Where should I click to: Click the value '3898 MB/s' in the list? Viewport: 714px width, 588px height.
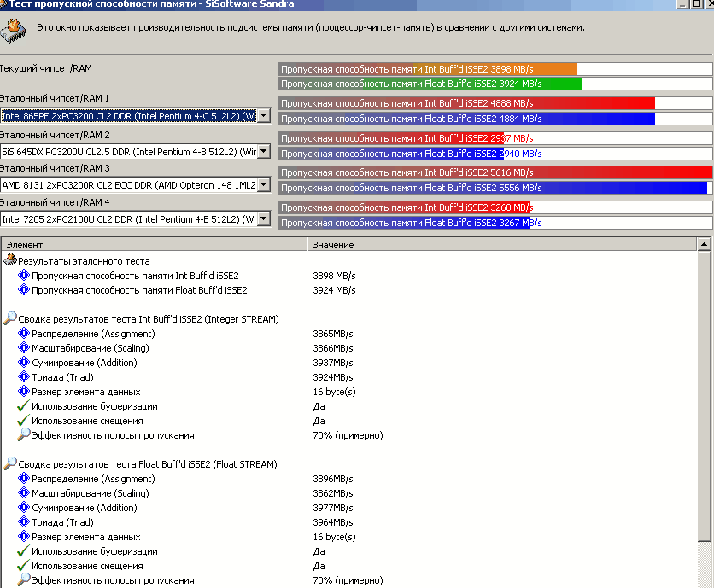[x=334, y=276]
